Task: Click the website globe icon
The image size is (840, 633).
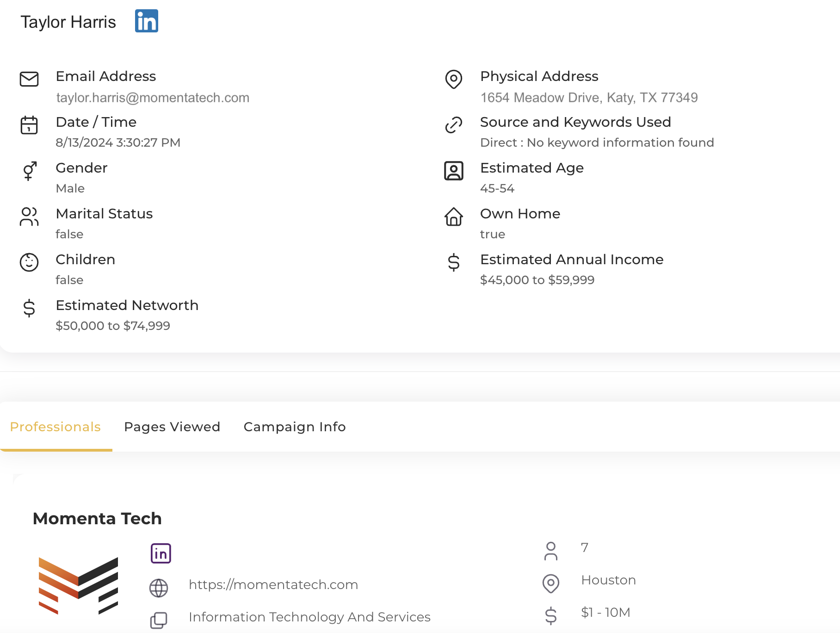Action: coord(159,588)
